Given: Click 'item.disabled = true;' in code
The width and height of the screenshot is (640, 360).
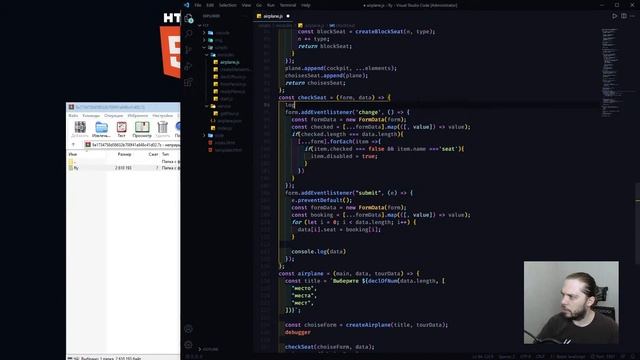Looking at the screenshot, I should pos(344,156).
